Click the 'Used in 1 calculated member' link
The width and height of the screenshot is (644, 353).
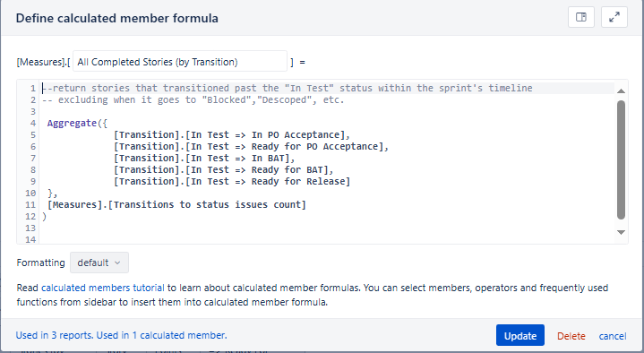point(161,335)
